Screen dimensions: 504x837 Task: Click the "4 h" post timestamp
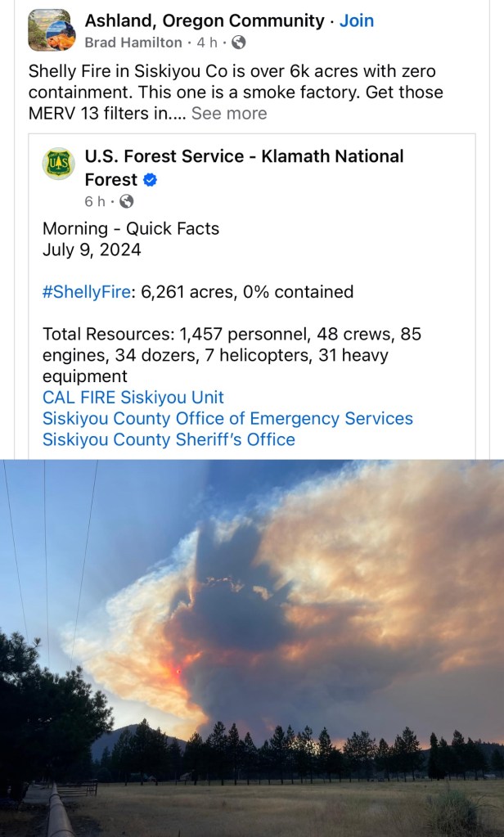(x=207, y=43)
